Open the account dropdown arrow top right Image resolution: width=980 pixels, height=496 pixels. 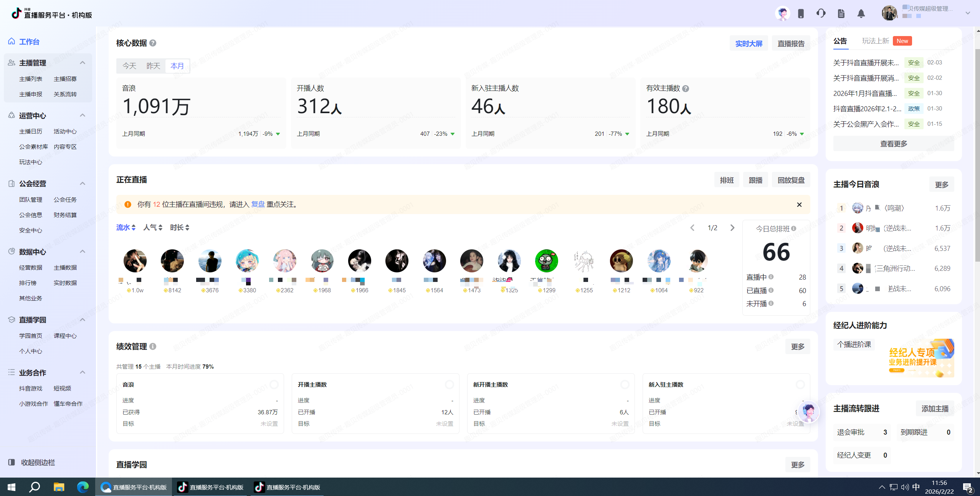click(968, 13)
